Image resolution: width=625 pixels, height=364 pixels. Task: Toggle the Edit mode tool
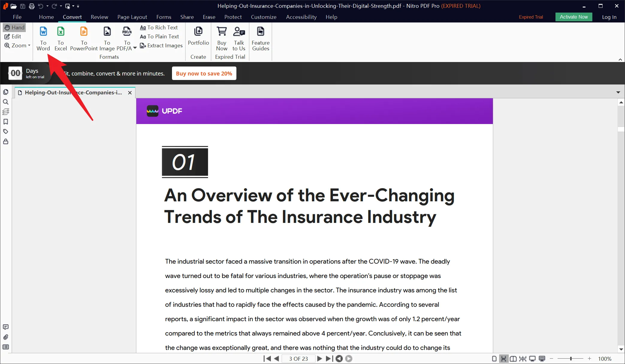tap(16, 37)
